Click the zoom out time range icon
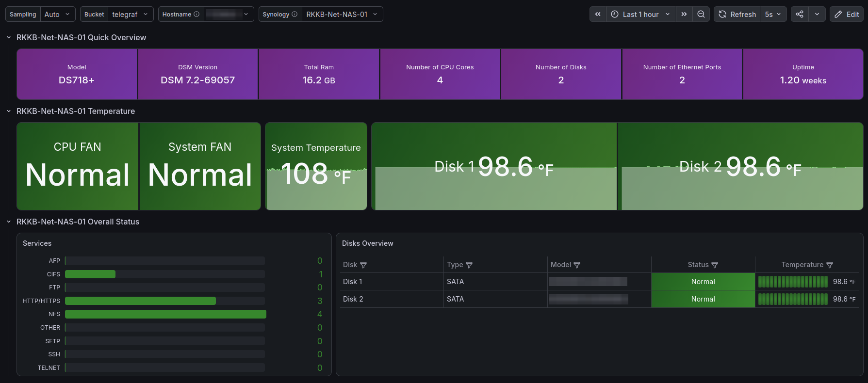This screenshot has height=383, width=868. [x=701, y=14]
